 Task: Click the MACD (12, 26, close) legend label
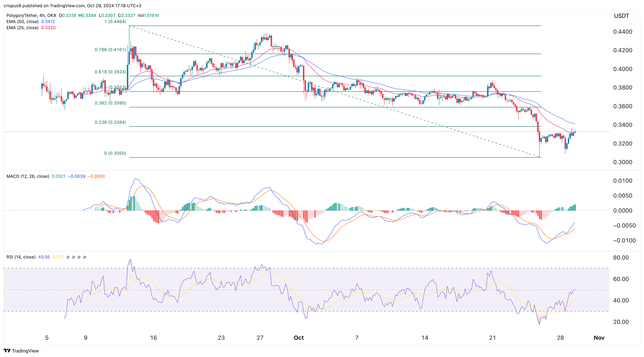(28, 176)
